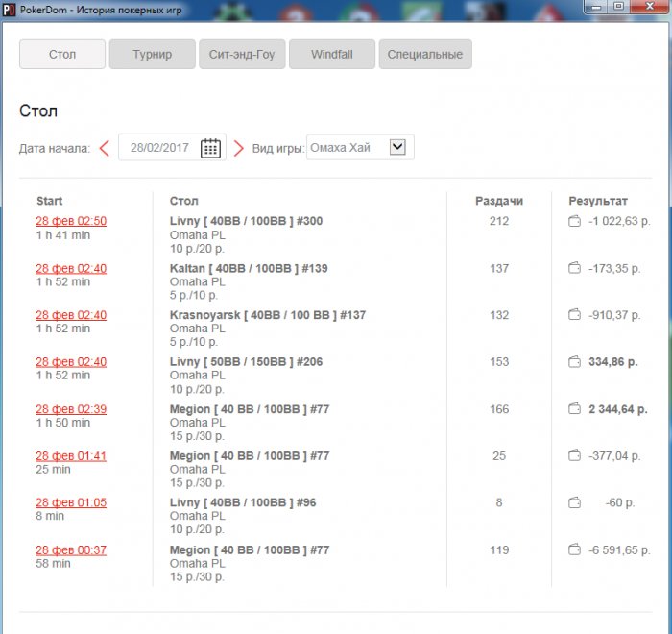This screenshot has height=634, width=672.
Task: Open session link 28 фев 02:39
Action: (71, 409)
